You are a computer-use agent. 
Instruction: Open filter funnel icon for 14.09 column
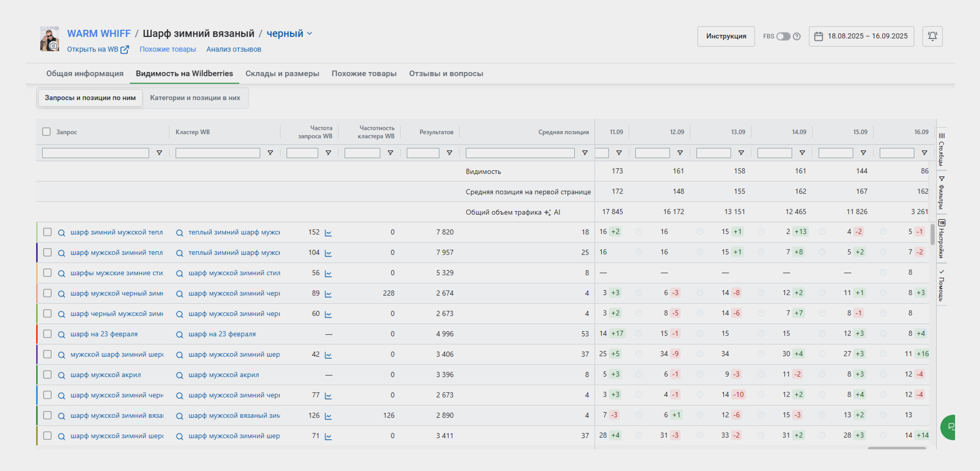(x=802, y=153)
